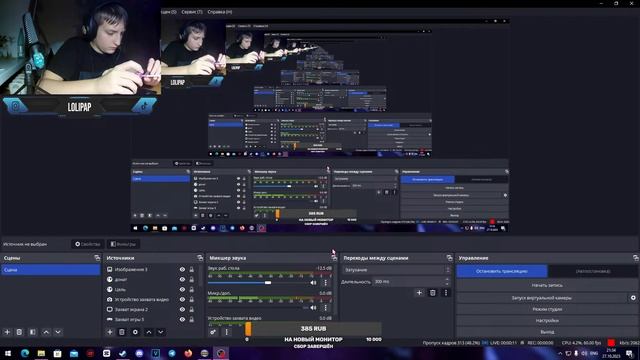This screenshot has height=360, width=640.
Task: Toggle lock on Захват экрана 2 source
Action: click(x=191, y=309)
